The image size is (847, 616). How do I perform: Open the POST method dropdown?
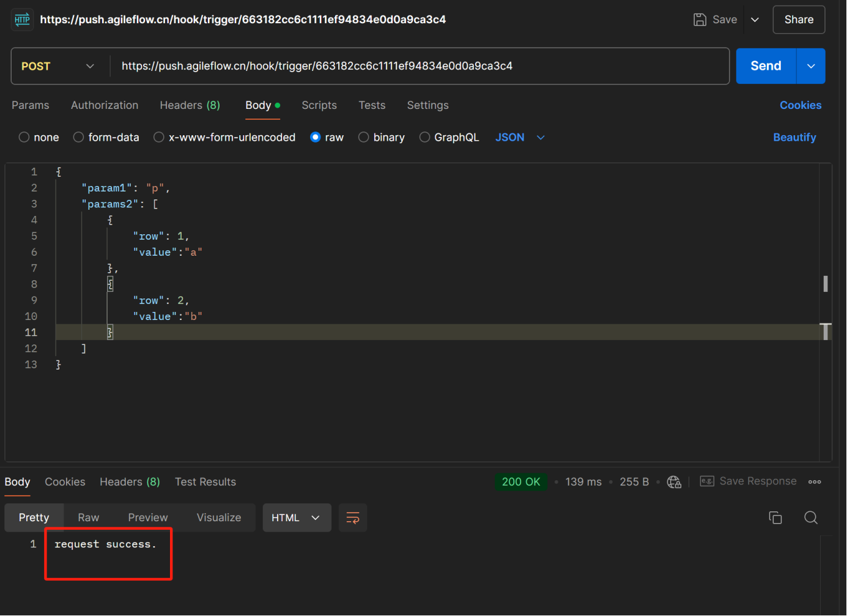click(58, 66)
